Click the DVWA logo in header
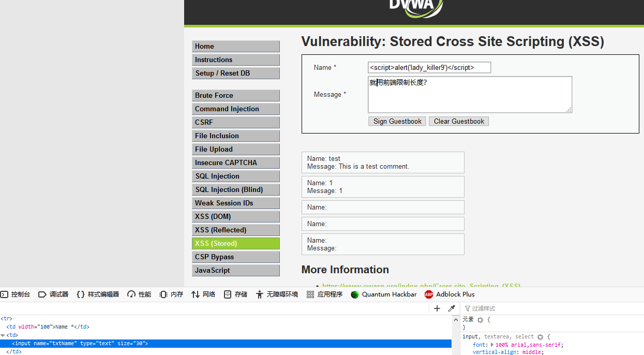Image resolution: width=644 pixels, height=355 pixels. coord(416,8)
